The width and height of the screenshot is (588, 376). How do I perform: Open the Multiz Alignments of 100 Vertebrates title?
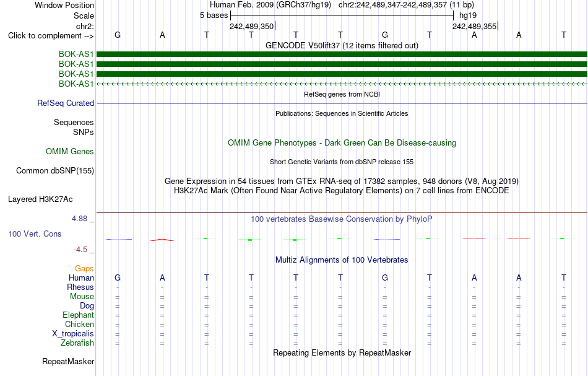pos(342,260)
